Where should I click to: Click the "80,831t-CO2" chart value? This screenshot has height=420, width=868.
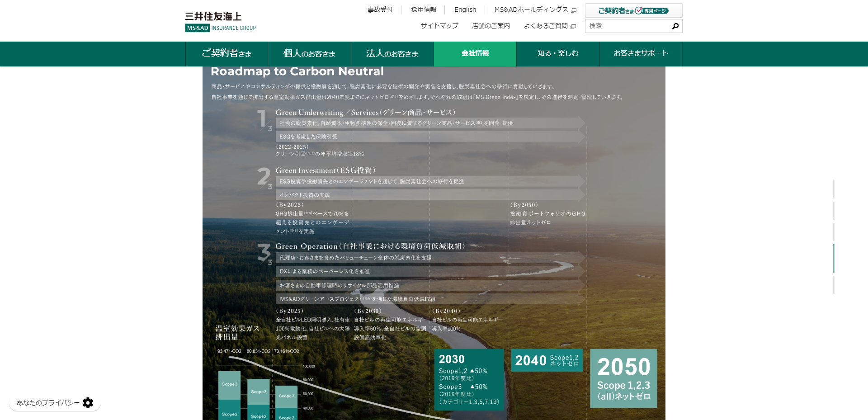259,351
